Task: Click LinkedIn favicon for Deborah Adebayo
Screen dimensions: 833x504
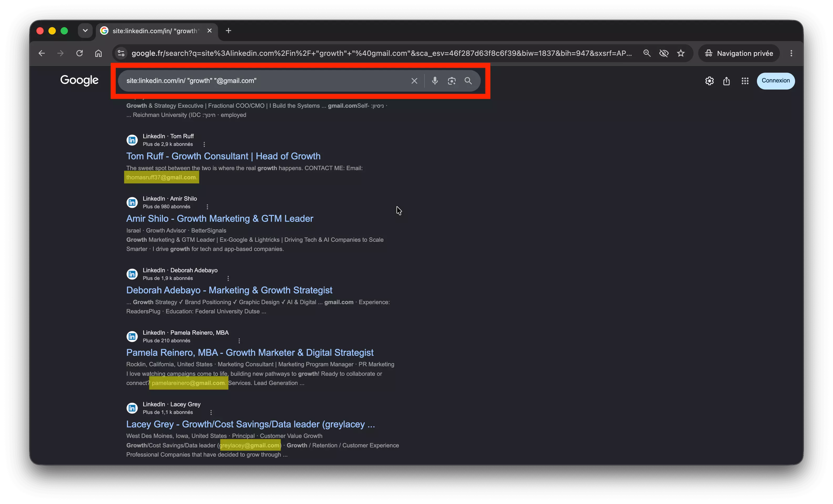Action: (132, 274)
